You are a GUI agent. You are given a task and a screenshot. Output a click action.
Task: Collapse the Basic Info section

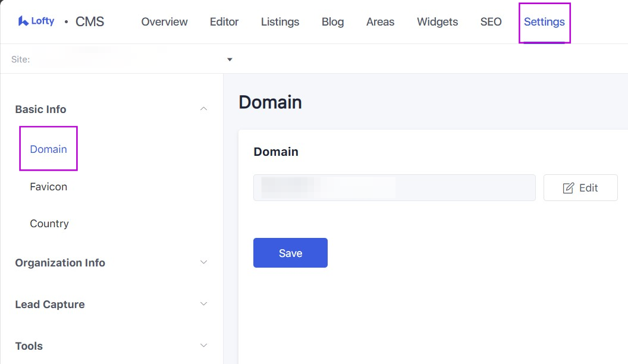click(203, 109)
